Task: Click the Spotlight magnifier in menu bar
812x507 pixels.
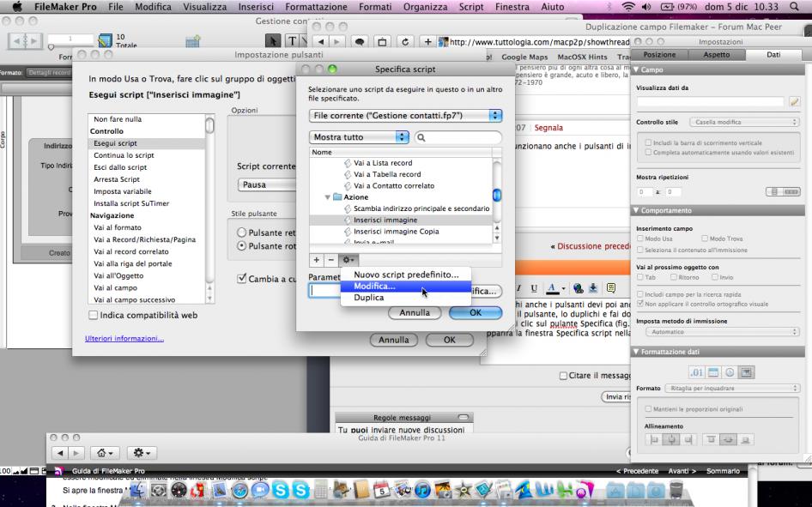Action: click(804, 6)
